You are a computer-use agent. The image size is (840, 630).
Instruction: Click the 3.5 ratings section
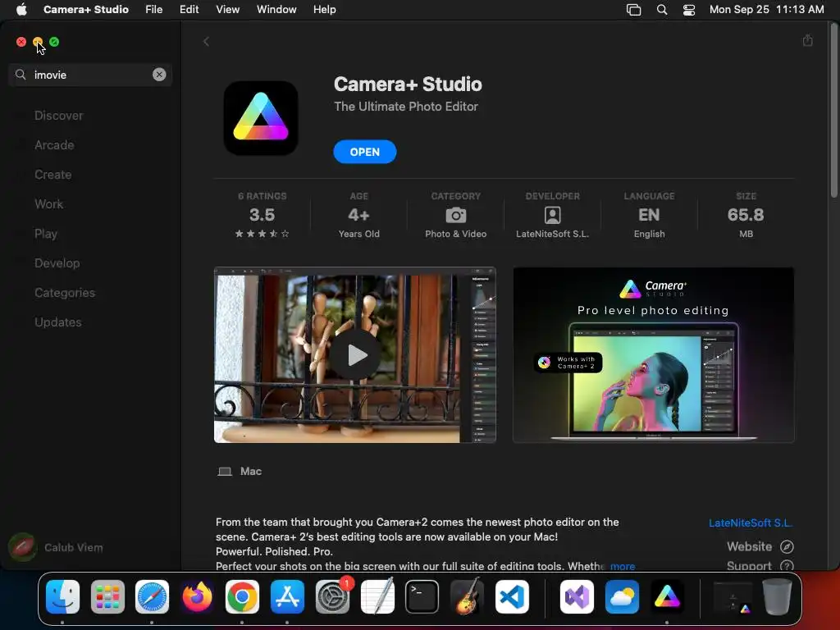(262, 214)
